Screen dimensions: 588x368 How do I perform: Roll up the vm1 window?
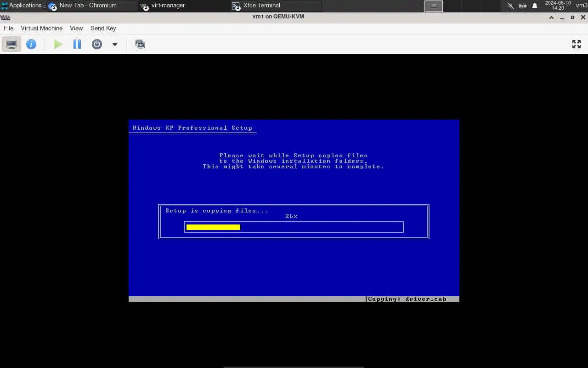(552, 17)
